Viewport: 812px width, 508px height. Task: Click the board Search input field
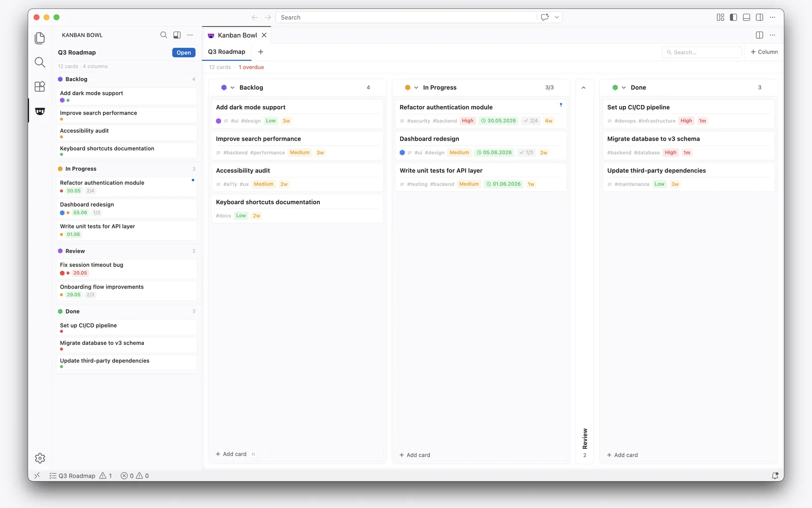tap(702, 52)
